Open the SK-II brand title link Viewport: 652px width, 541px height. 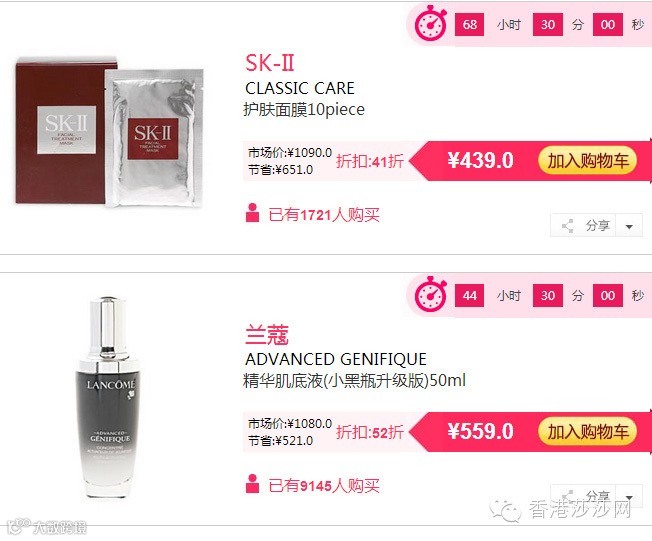(269, 63)
